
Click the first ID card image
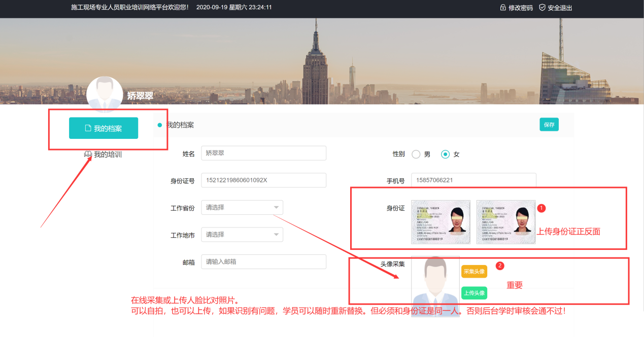pyautogui.click(x=440, y=222)
